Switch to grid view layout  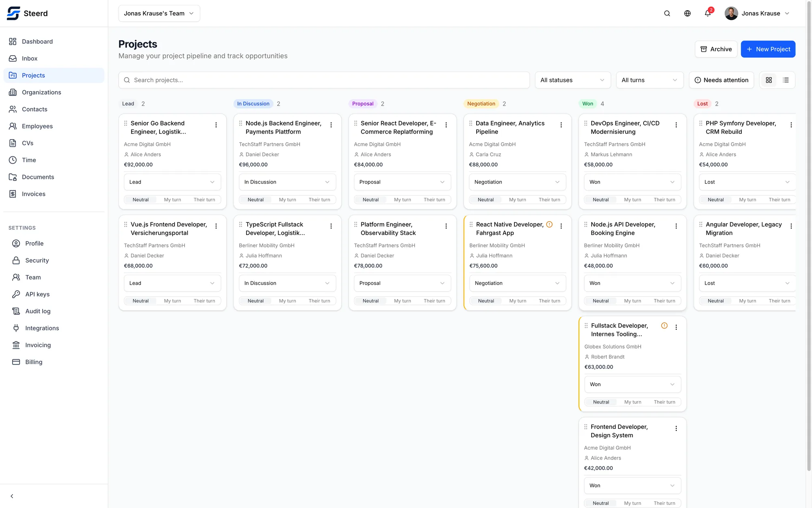(x=769, y=80)
